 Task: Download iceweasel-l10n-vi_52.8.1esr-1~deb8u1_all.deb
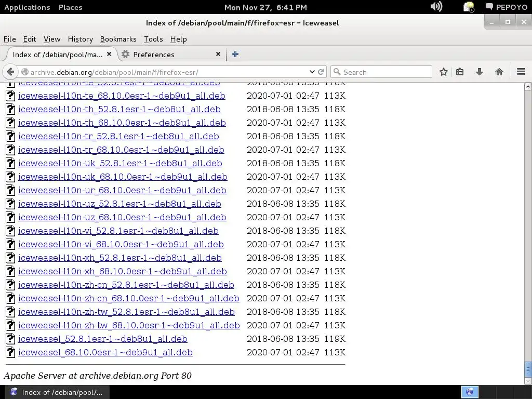tap(118, 231)
